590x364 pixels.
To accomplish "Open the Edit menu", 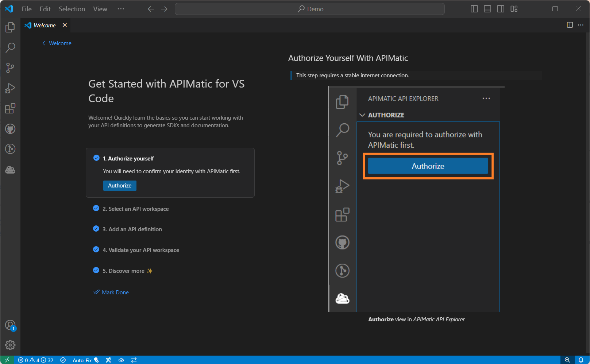I will pos(45,9).
